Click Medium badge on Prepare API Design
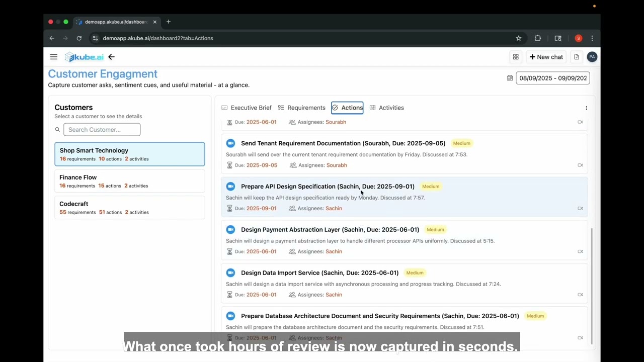The width and height of the screenshot is (644, 362). coord(431,187)
